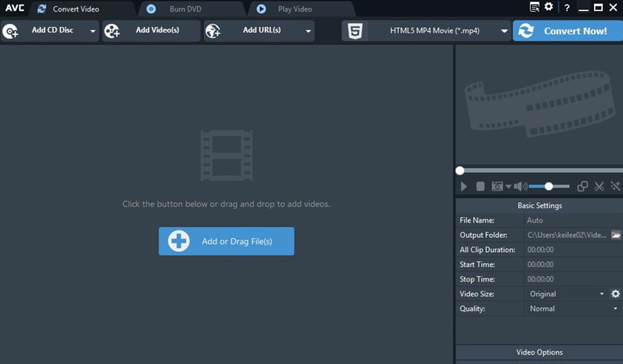Screen dimensions: 623x364
Task: Click the File Name field with Auto
Action: click(x=573, y=220)
